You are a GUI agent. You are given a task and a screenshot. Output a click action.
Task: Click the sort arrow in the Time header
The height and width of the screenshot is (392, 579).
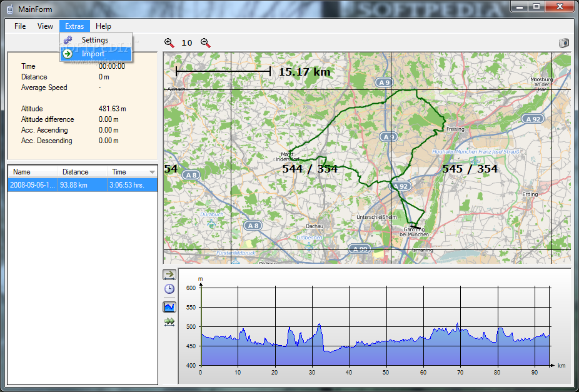[152, 173]
